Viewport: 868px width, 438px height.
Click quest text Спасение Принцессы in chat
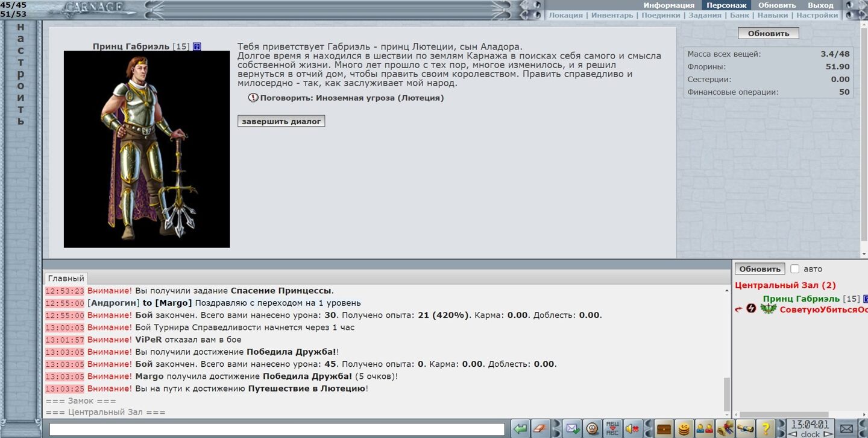[x=281, y=291]
